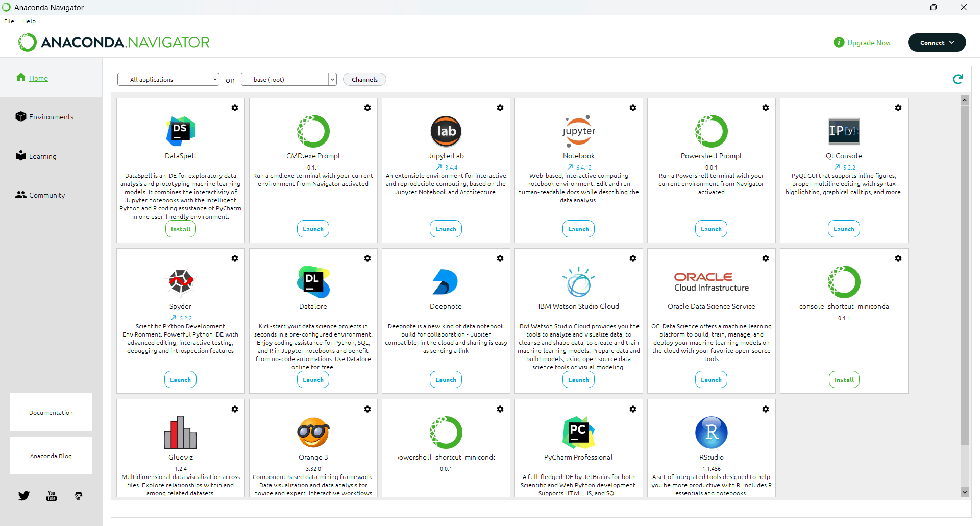
Task: Open settings gear on Orange 3 card
Action: 367,409
